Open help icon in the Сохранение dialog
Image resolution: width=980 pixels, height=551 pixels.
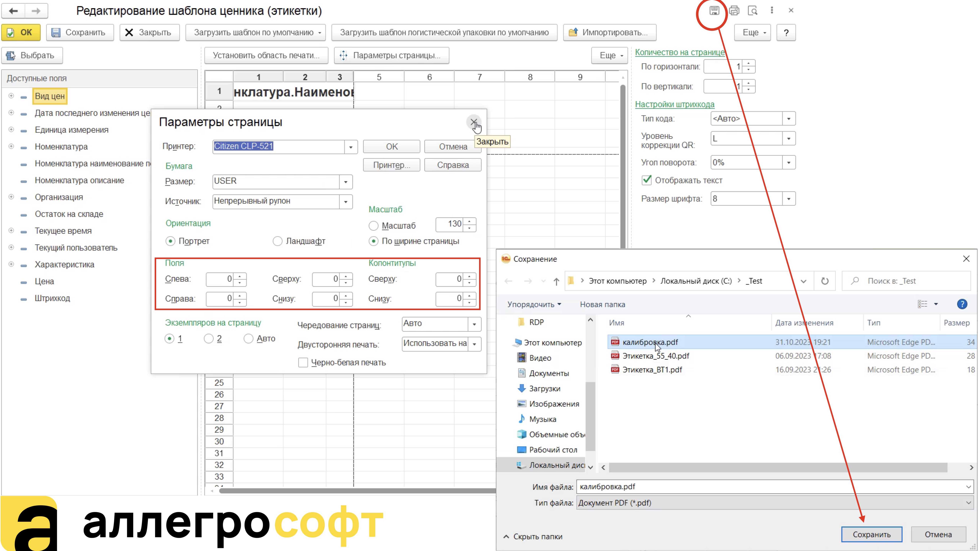(x=962, y=304)
